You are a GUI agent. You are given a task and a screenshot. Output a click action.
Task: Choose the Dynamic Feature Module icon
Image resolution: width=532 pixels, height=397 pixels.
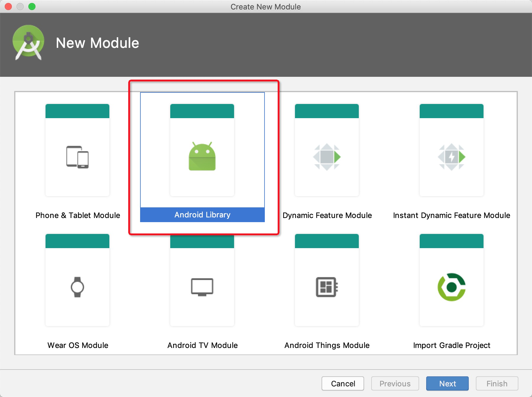pos(327,157)
